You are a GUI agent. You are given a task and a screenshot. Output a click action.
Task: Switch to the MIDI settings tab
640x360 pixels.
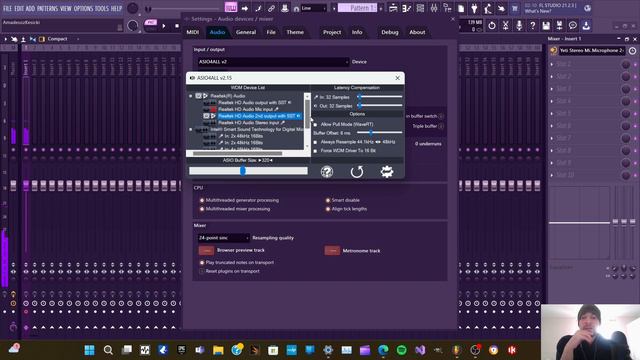point(193,32)
